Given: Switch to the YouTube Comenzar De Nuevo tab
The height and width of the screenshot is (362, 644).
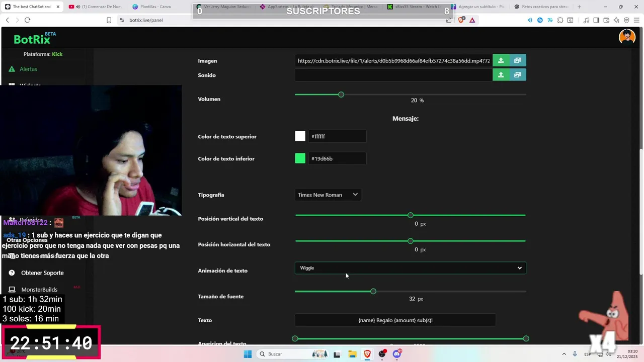Looking at the screenshot, I should (97, 7).
